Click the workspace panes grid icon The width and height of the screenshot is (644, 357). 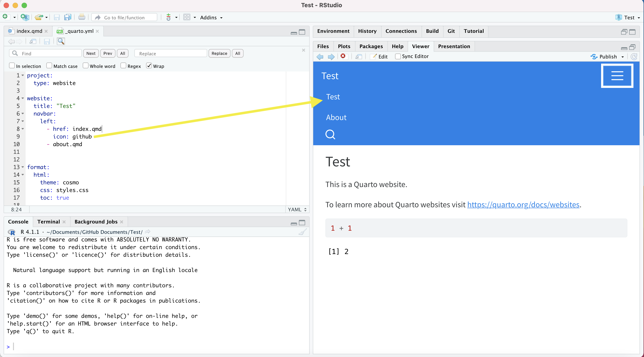[x=187, y=17]
